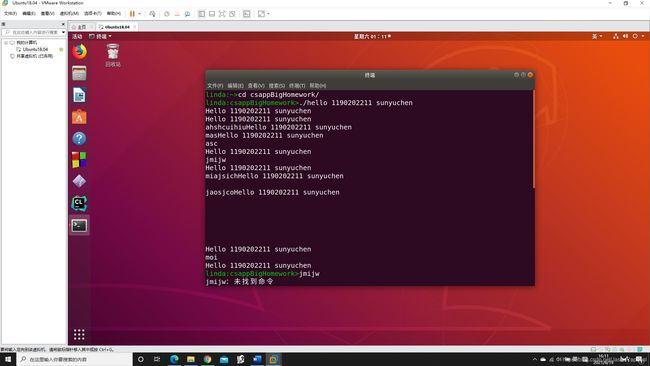The height and width of the screenshot is (366, 650).
Task: Open terminal 查看(V) menu
Action: 256,85
